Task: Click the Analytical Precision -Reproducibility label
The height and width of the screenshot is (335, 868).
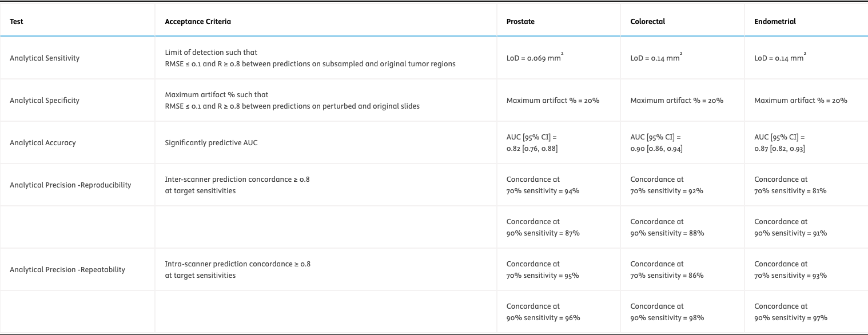Action: 70,185
